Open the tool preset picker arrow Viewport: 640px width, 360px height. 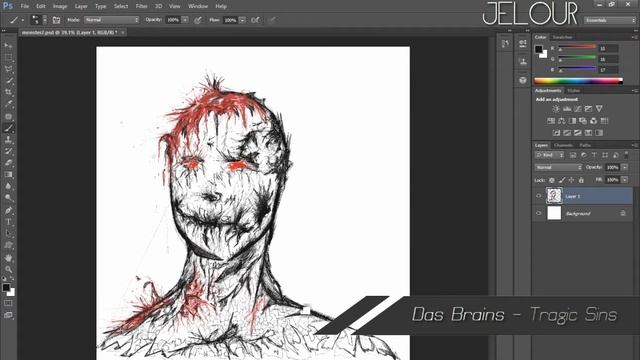click(x=22, y=20)
